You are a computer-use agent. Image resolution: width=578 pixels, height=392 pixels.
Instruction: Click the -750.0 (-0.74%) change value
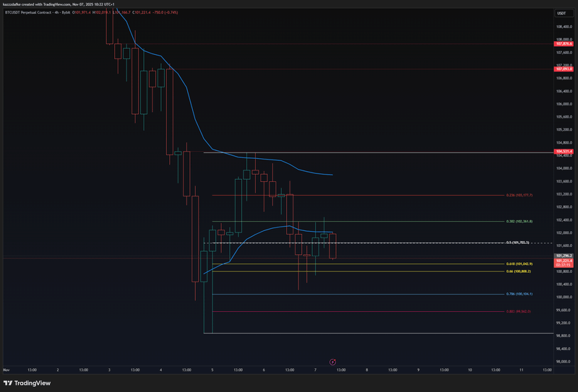pos(165,12)
